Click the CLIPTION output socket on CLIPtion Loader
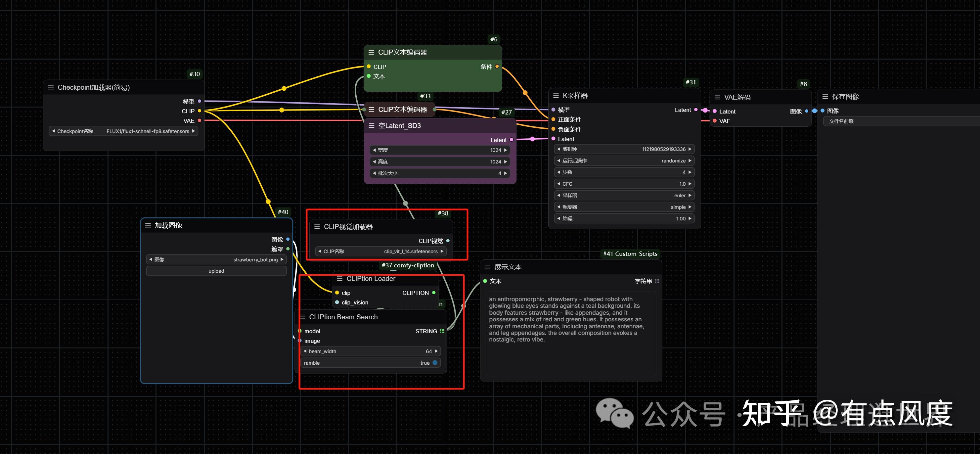 [434, 293]
